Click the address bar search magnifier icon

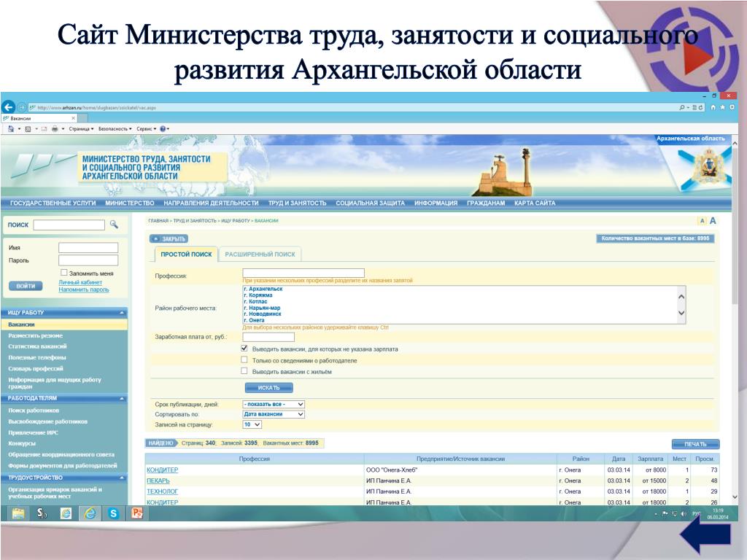point(682,108)
